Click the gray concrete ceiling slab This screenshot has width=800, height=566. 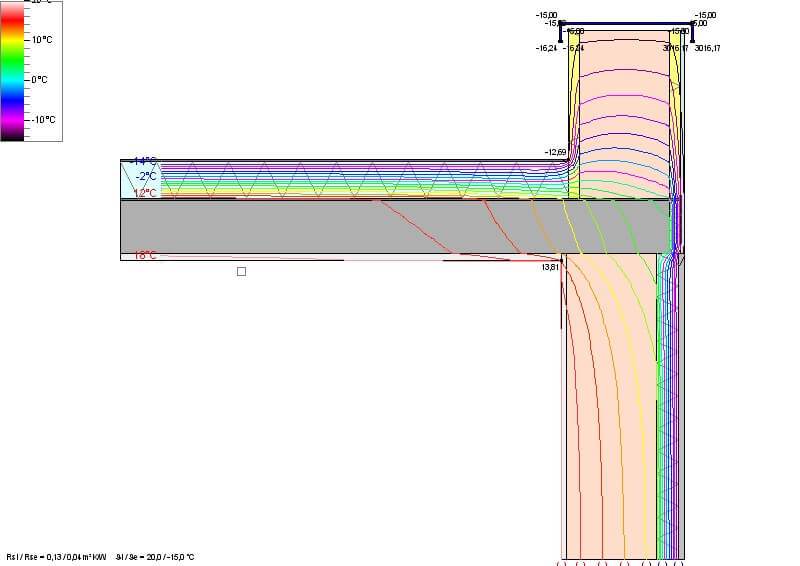(394, 227)
